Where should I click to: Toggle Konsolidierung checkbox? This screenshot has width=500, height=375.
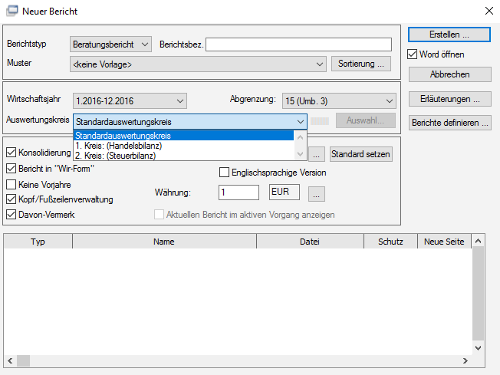[x=11, y=152]
